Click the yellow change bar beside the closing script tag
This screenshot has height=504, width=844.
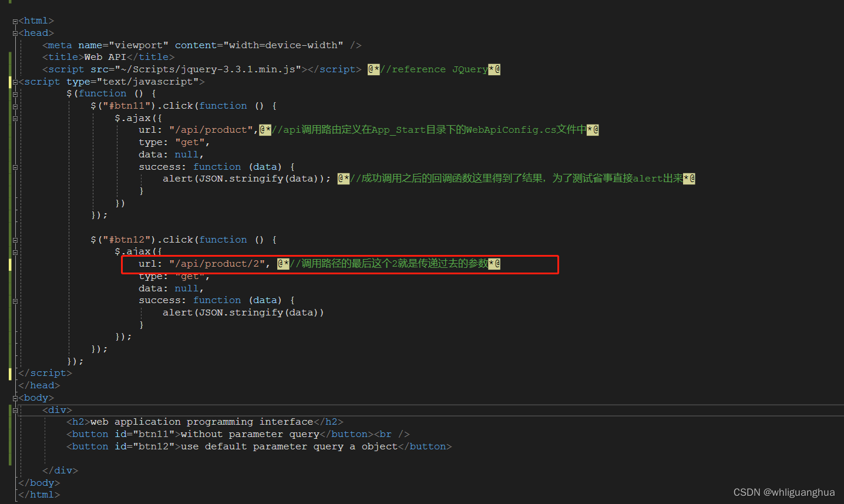(10, 374)
